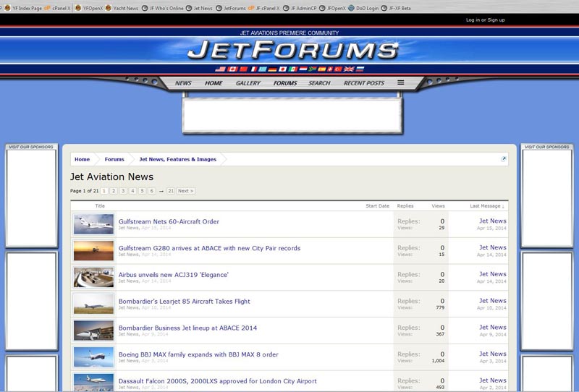Click the Next > pagination button
Screen dimensions: 579x392
coord(186,191)
